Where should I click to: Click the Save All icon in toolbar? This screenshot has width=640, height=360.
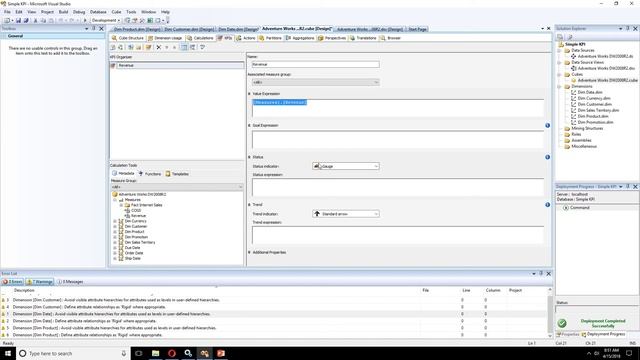click(x=26, y=20)
